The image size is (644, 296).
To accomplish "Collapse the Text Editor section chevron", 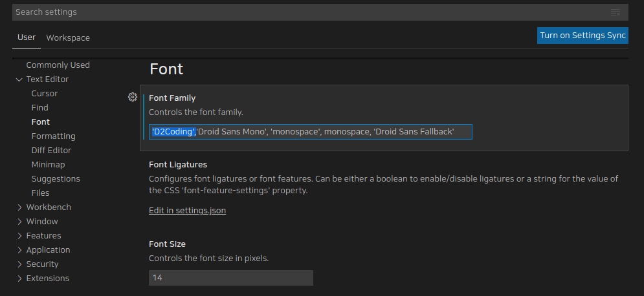I will [x=19, y=79].
